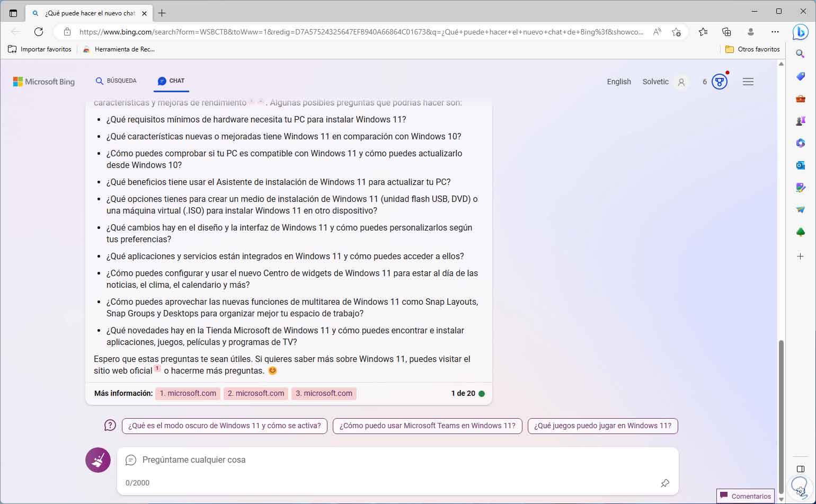The height and width of the screenshot is (504, 816).
Task: Click the Read aloud icon in address bar
Action: coord(657,32)
